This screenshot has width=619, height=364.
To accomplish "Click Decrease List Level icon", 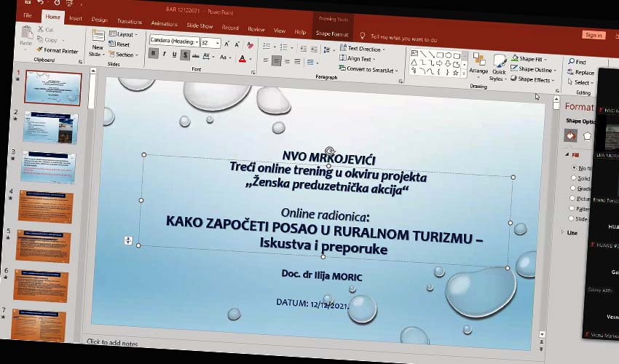I will (303, 49).
